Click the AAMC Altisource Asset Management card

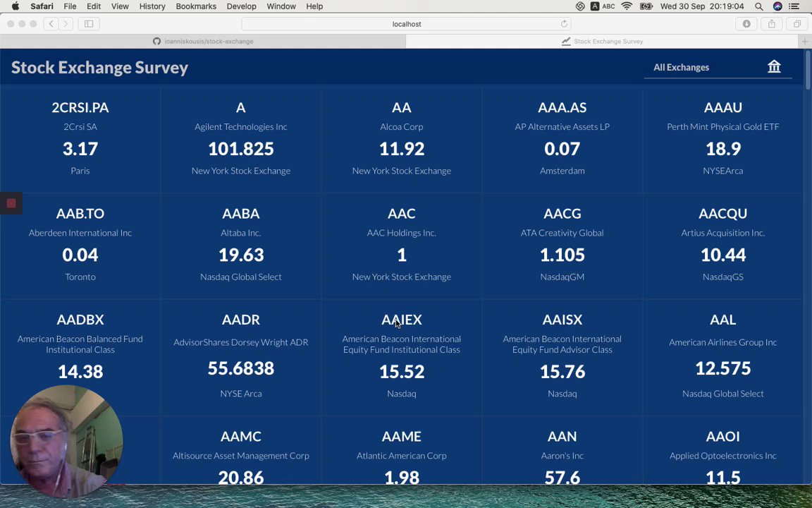(x=241, y=451)
